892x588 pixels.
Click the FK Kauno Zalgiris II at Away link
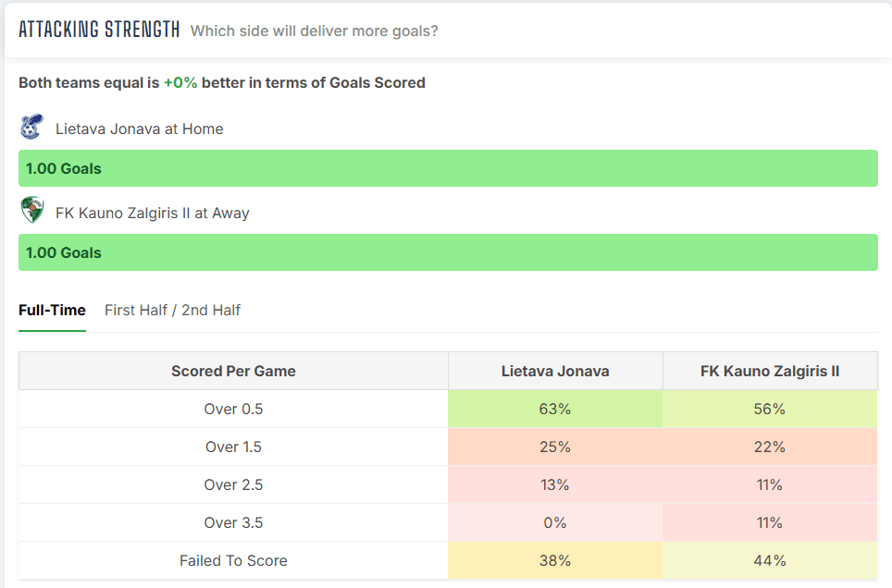[x=153, y=214]
